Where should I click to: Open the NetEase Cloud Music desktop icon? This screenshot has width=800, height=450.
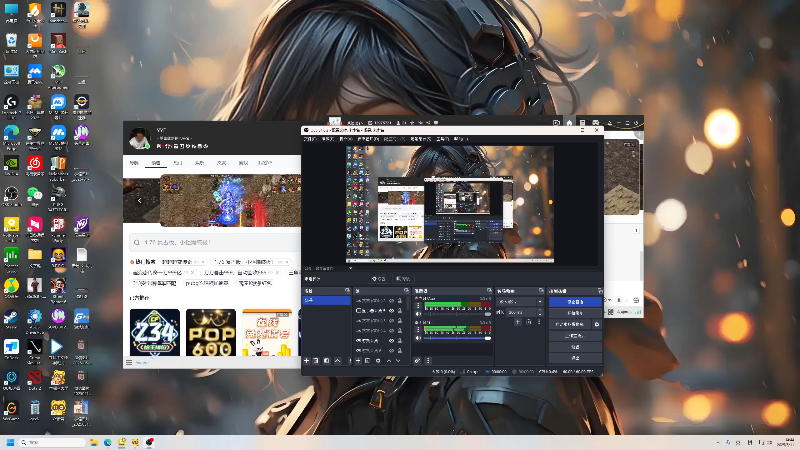pos(35,163)
